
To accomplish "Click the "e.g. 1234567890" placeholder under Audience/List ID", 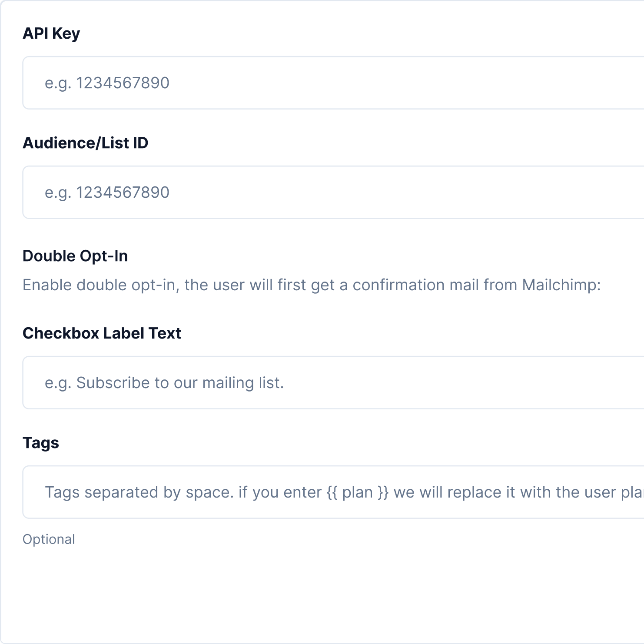I will (x=107, y=192).
